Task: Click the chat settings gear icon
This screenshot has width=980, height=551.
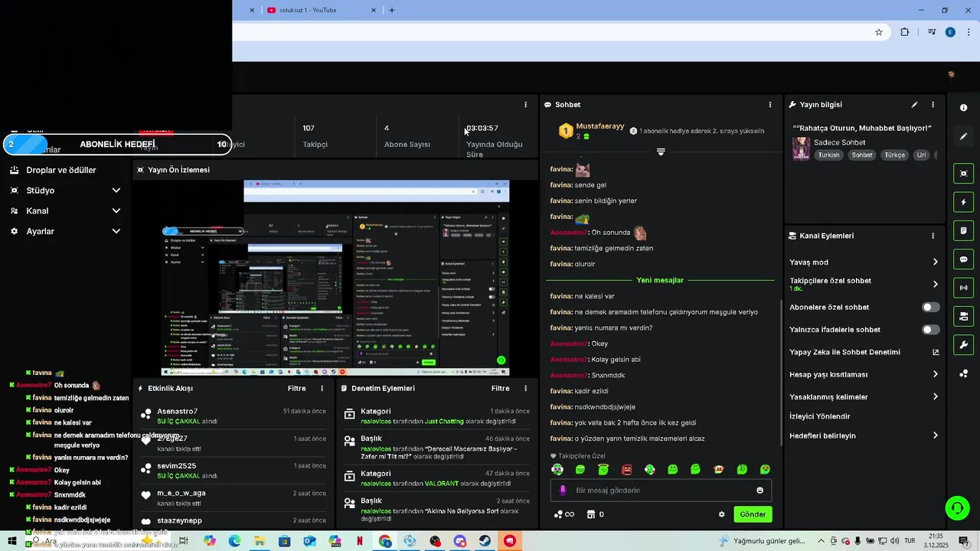Action: click(721, 514)
